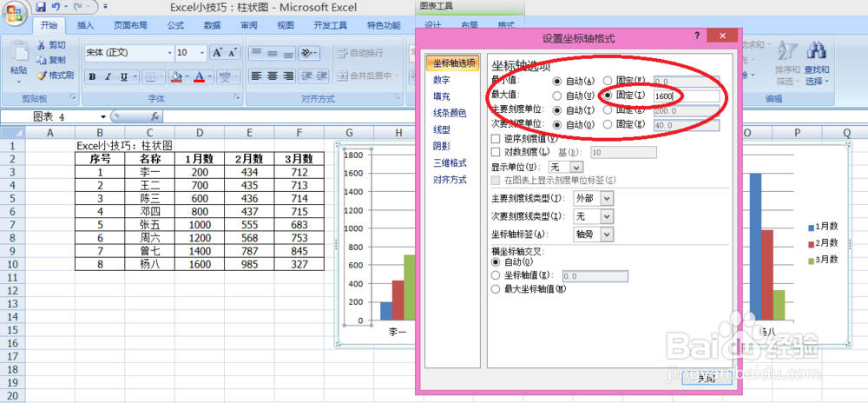The height and width of the screenshot is (403, 868).
Task: Open the 3-D Format category in dialog
Action: [x=450, y=162]
